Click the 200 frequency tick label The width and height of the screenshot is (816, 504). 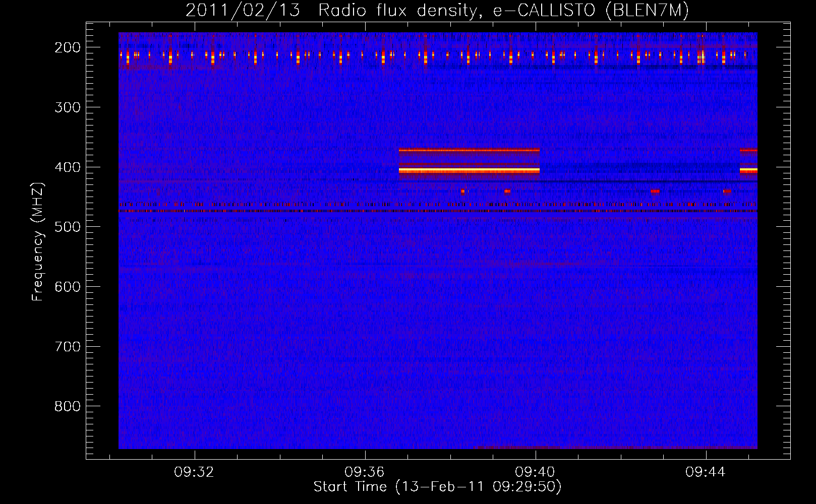(67, 47)
